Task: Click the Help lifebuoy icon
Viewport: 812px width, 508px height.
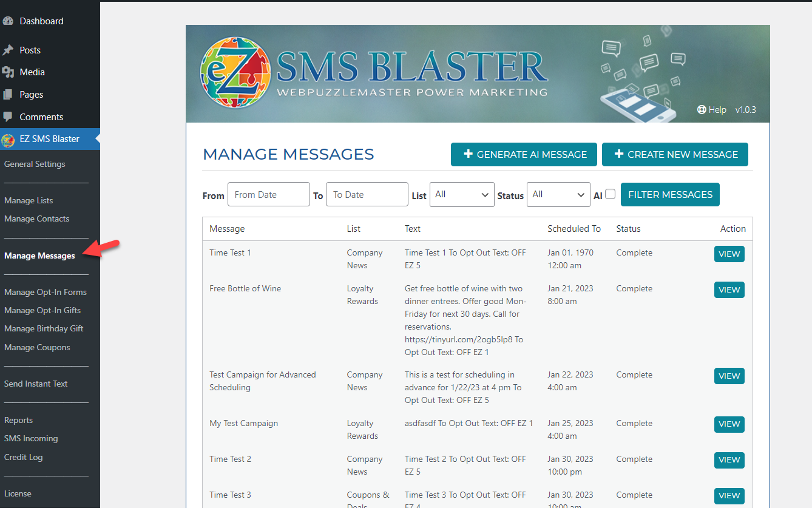Action: pyautogui.click(x=702, y=110)
